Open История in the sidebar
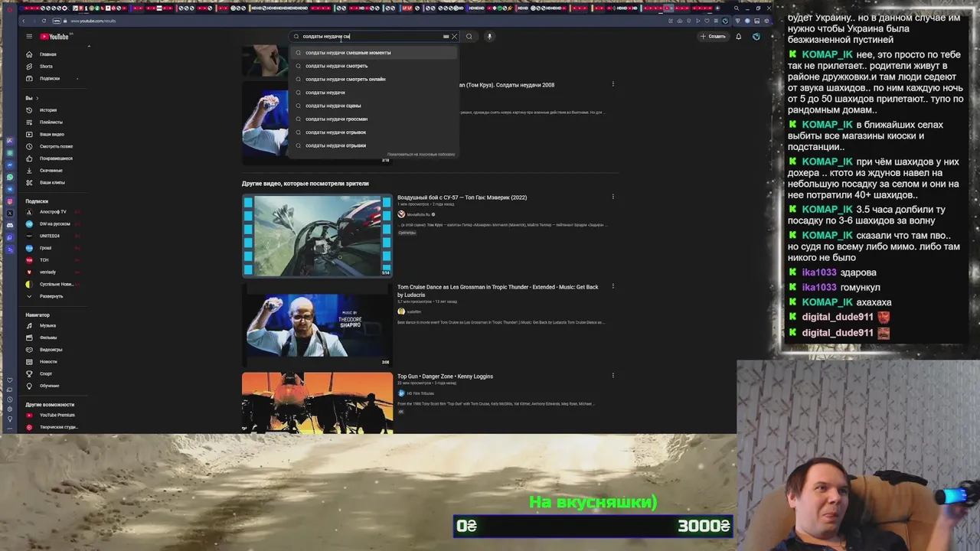 [47, 110]
